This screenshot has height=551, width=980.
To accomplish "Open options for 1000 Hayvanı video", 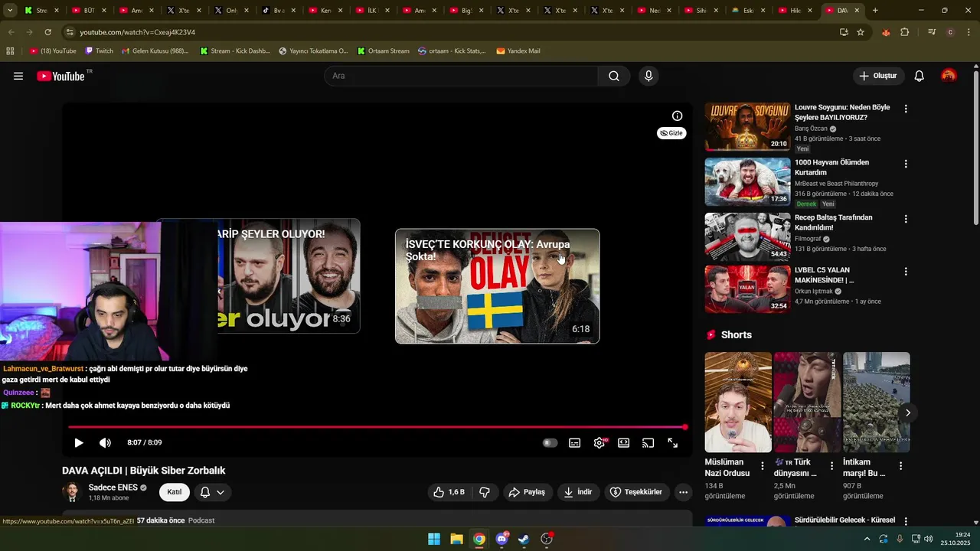I will (x=906, y=164).
